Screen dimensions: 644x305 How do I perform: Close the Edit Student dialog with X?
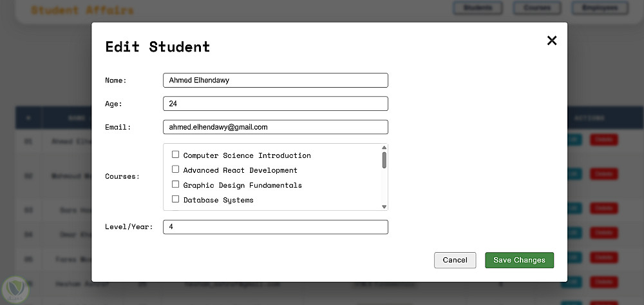pyautogui.click(x=551, y=41)
